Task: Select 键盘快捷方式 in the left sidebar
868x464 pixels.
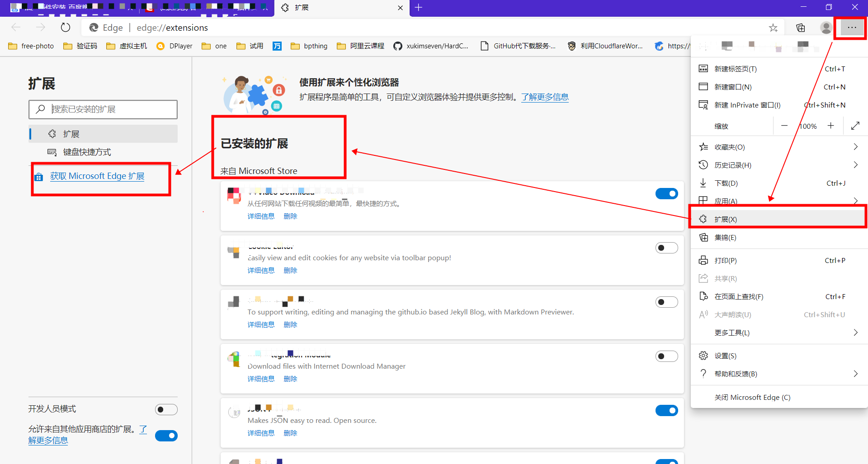Action: point(103,152)
